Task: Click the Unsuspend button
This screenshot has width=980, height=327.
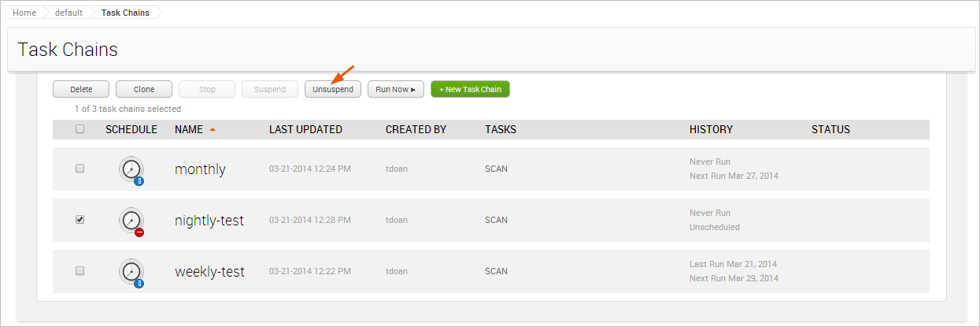Action: [x=333, y=89]
